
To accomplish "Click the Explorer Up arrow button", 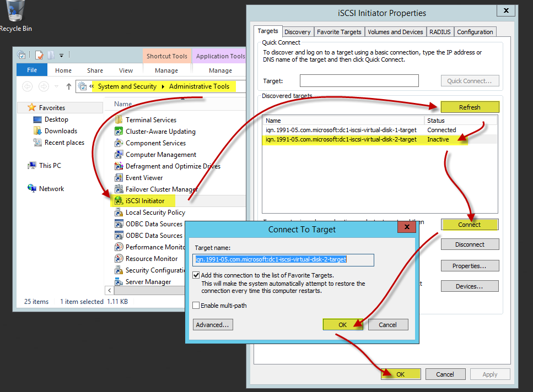I will point(69,86).
